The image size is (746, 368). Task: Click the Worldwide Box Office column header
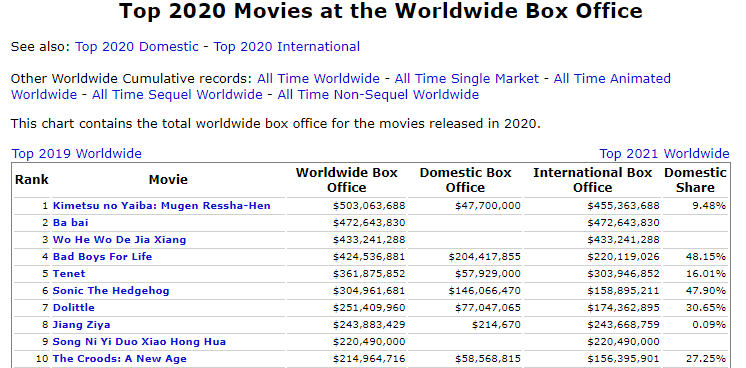(346, 180)
